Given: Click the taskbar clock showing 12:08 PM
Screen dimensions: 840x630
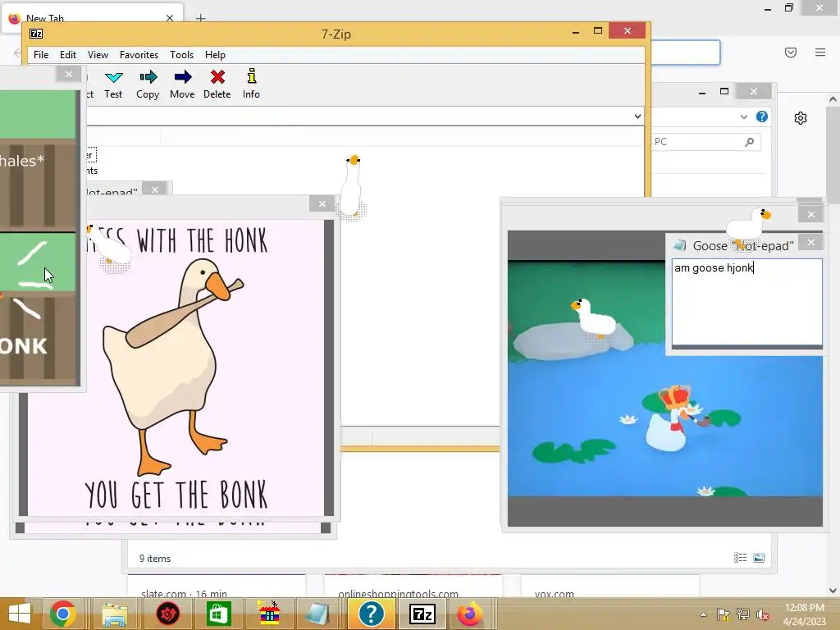Looking at the screenshot, I should tap(804, 614).
